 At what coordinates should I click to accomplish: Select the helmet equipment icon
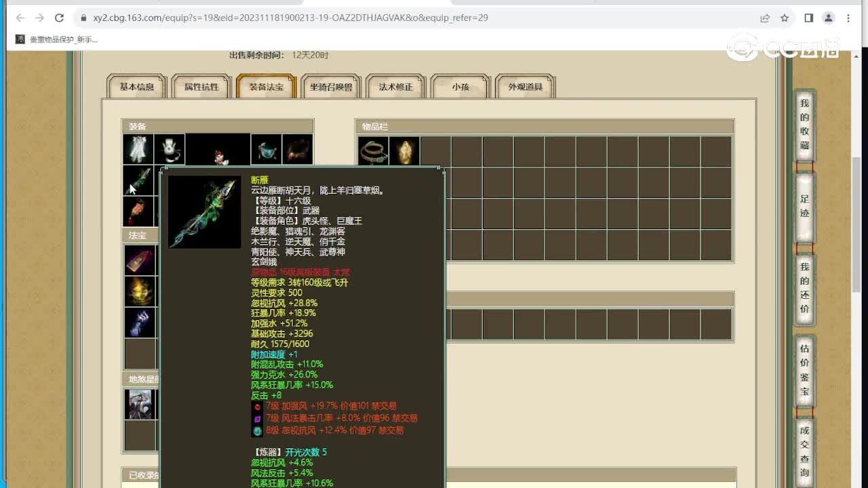(266, 149)
